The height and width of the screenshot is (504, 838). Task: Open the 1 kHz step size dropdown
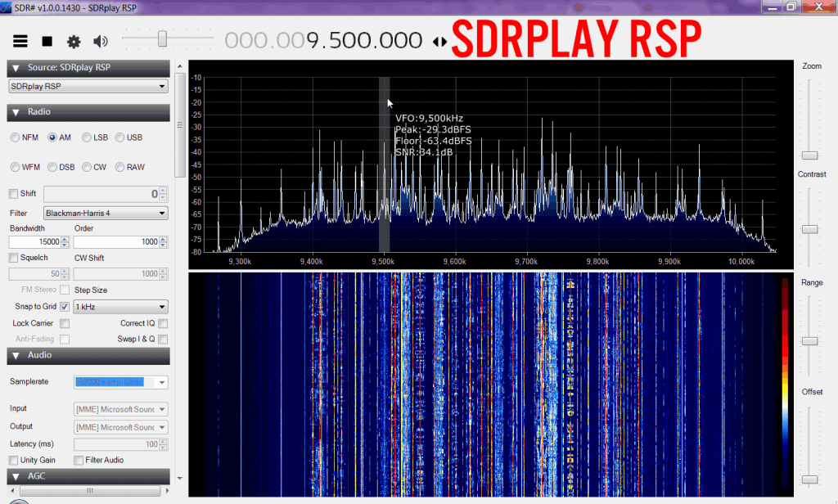(121, 307)
